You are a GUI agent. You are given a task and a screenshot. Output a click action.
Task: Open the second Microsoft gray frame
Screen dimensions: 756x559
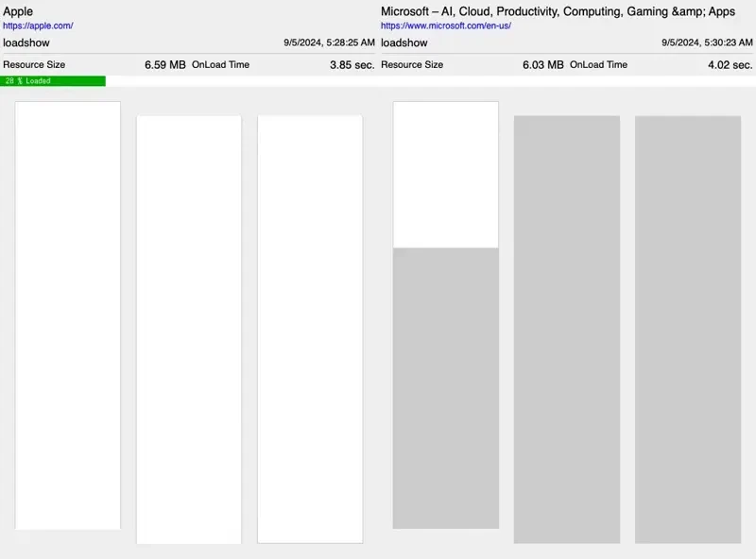[567, 330]
